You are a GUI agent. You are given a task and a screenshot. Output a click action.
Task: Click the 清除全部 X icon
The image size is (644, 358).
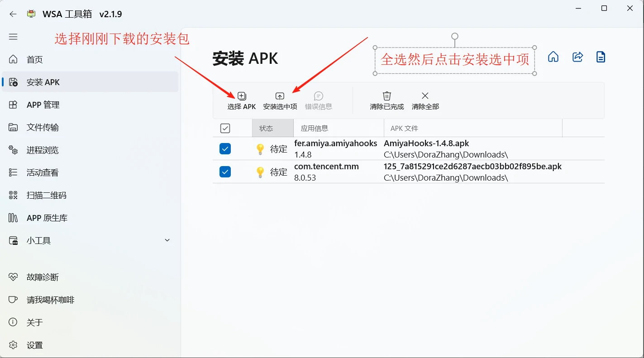[425, 96]
